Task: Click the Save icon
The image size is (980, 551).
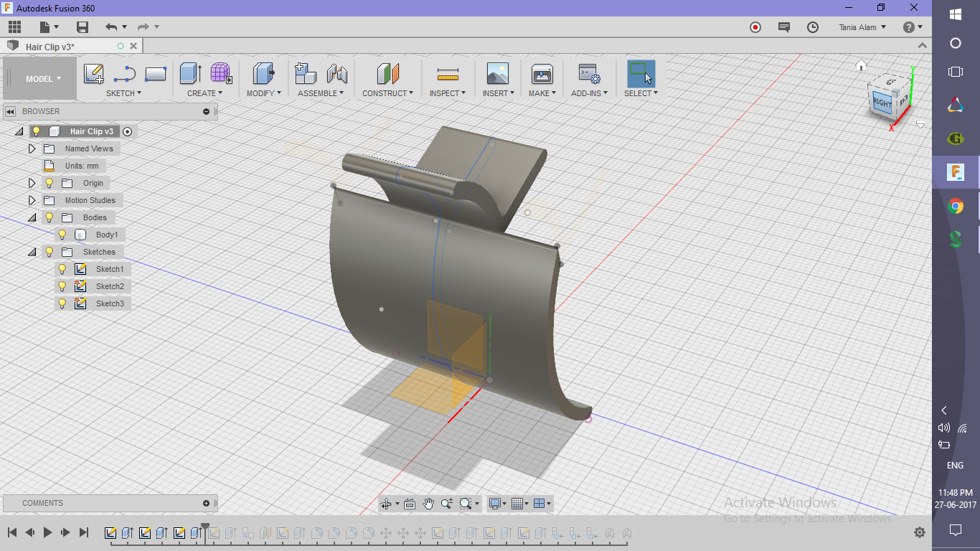Action: (83, 27)
